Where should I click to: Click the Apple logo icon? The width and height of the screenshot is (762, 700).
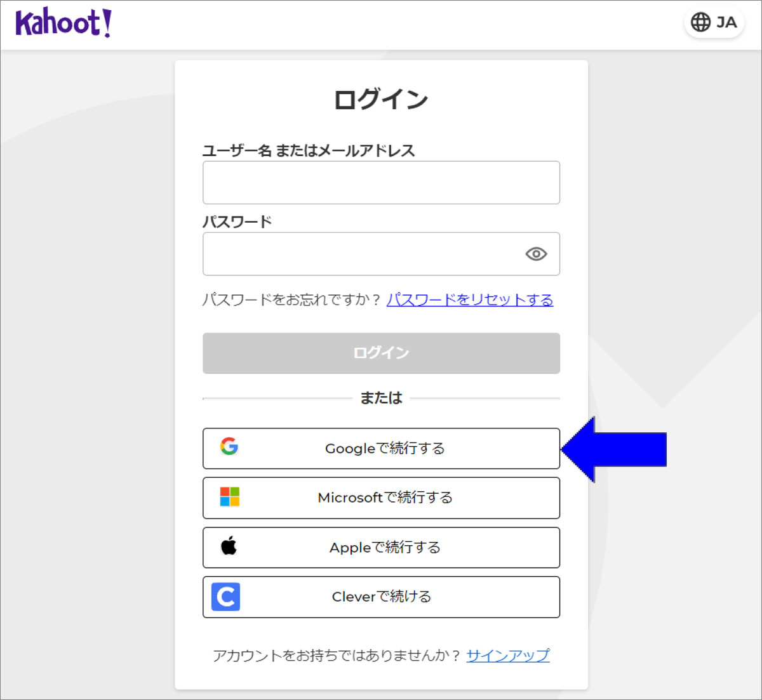pos(229,545)
